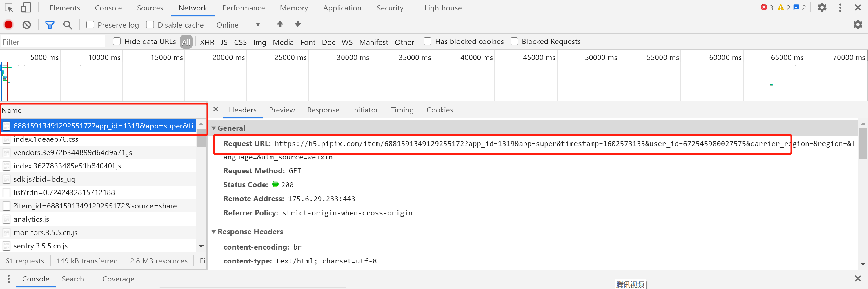Filter requests by Font
Image resolution: width=868 pixels, height=289 pixels.
click(308, 42)
